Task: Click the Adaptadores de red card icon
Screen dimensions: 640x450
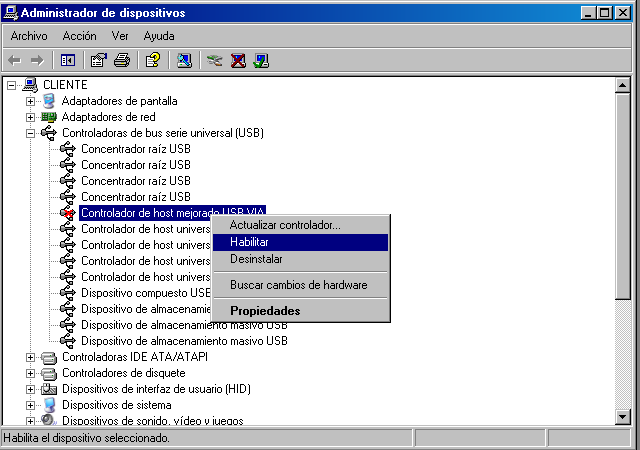Action: (49, 117)
